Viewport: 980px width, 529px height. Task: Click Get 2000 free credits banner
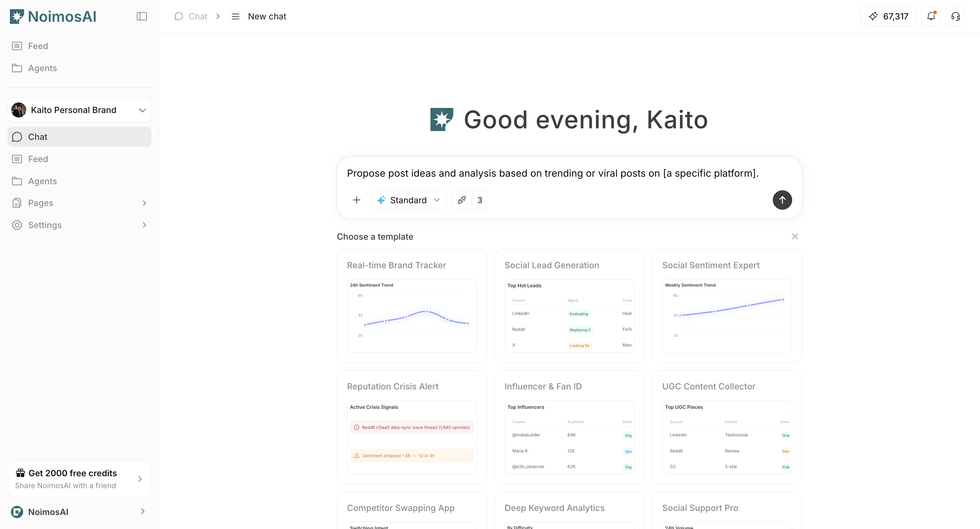79,479
